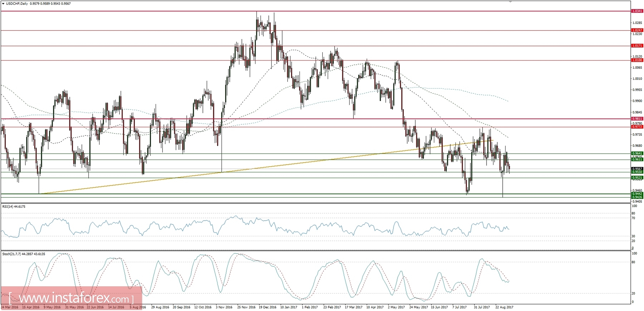
Task: Click the 0.9611 green price tag
Action: tap(637, 159)
